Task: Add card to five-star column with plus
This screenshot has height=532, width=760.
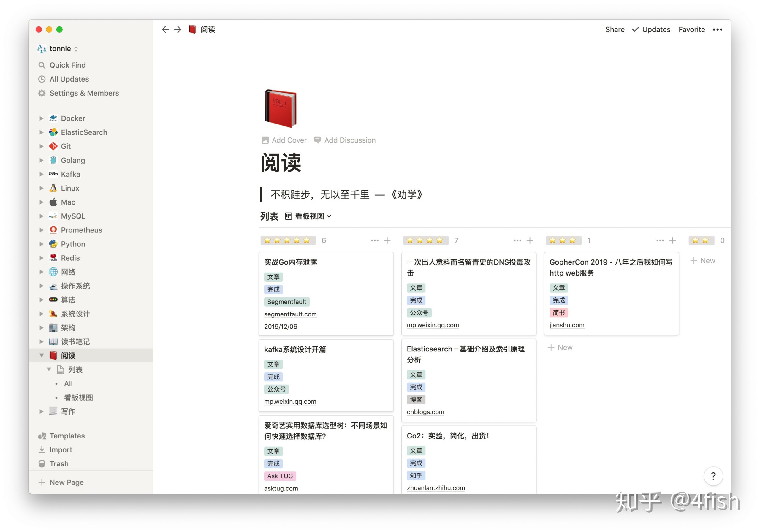Action: click(387, 240)
